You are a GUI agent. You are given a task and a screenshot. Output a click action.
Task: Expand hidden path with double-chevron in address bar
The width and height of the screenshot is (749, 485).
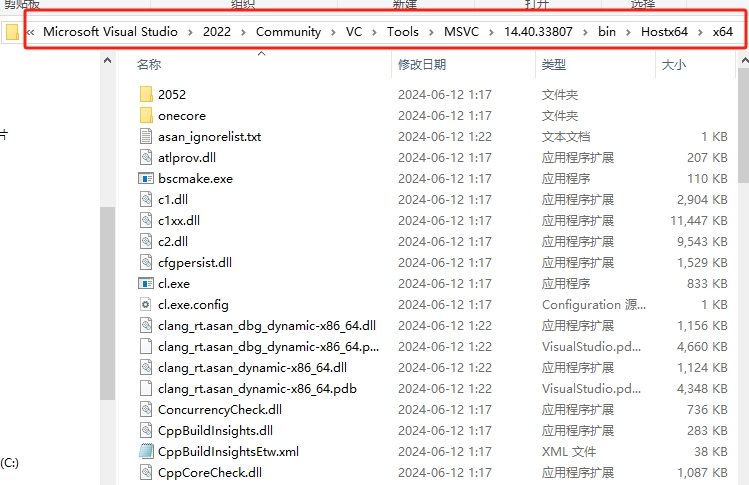tap(31, 32)
